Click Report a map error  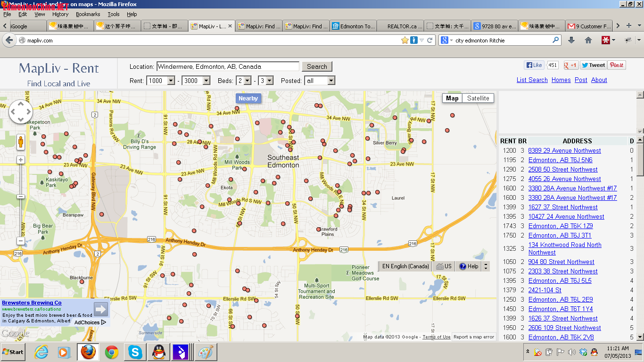pos(474,337)
